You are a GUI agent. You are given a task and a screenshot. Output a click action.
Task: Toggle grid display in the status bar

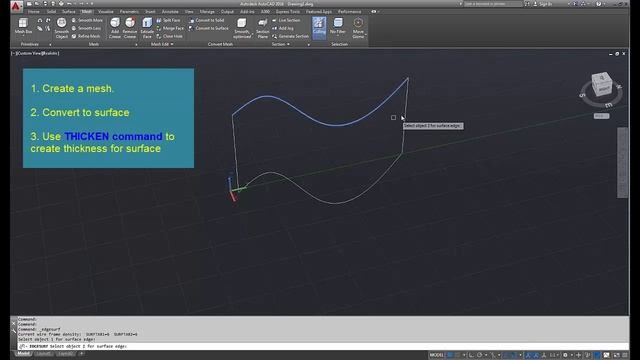[x=450, y=355]
